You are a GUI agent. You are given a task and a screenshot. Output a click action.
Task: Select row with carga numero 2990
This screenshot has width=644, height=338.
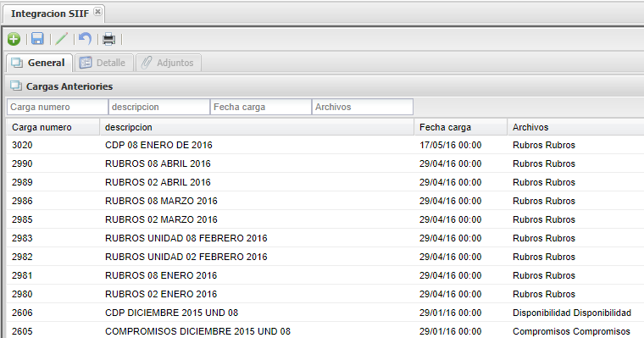point(325,163)
